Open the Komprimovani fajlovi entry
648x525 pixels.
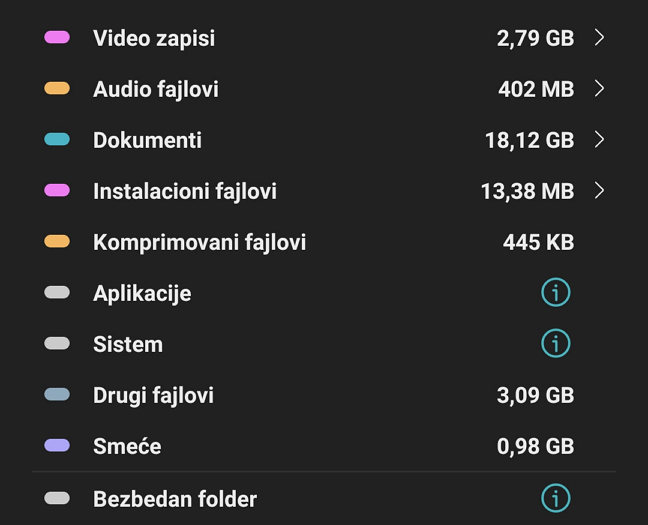click(199, 242)
